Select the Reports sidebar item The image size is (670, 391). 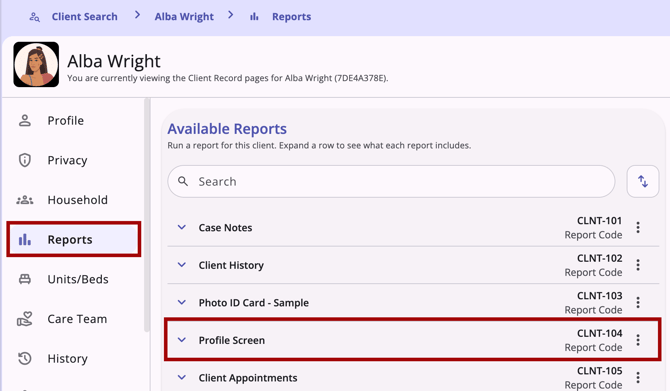coord(73,239)
